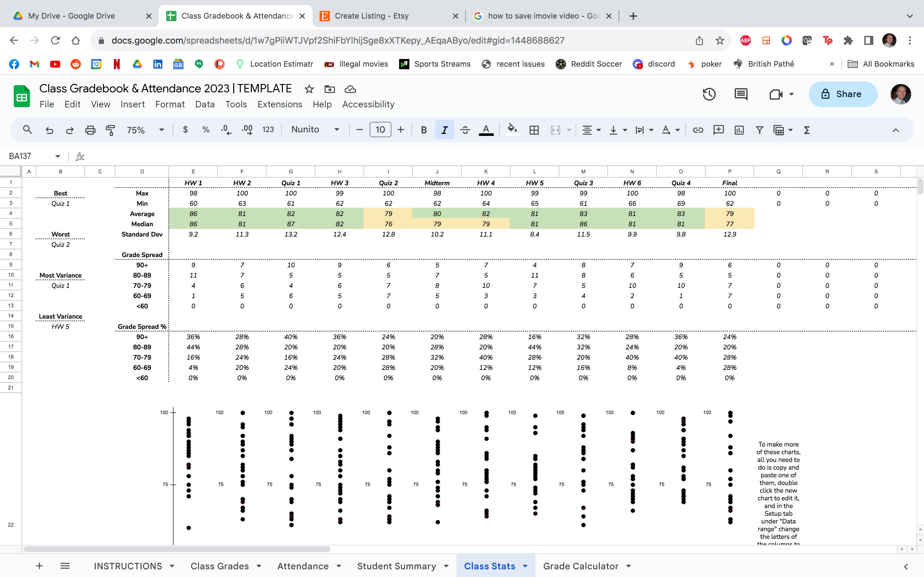Select the Text color control

tap(485, 130)
